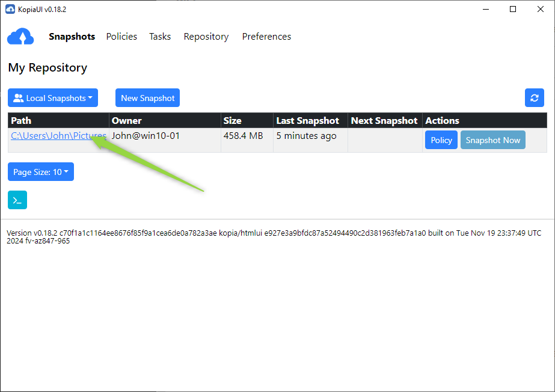Click the Snapshot Now button
Viewport: 555px width, 392px height.
tap(492, 139)
